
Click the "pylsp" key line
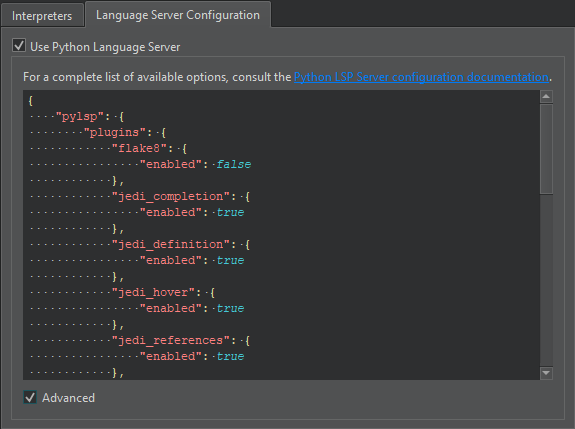point(77,117)
